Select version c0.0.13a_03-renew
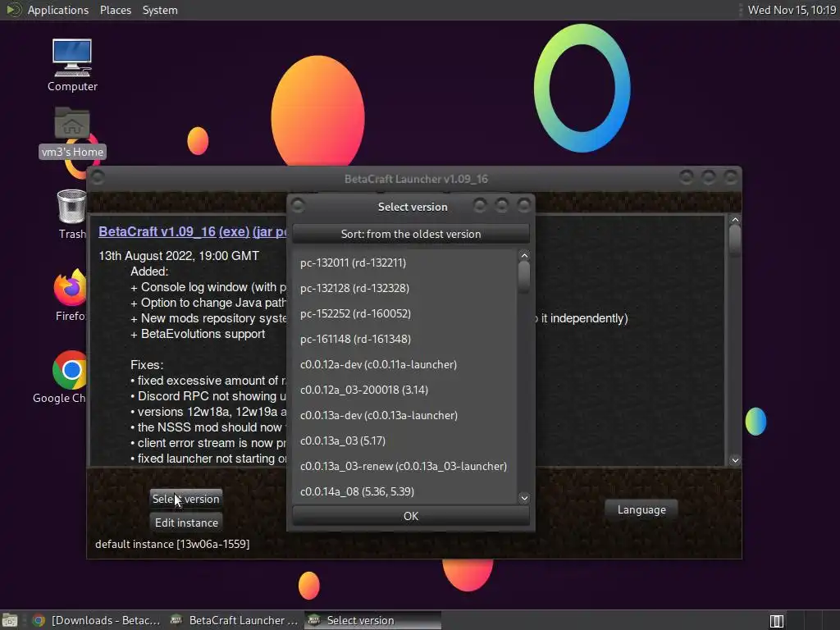The width and height of the screenshot is (840, 630). [404, 466]
